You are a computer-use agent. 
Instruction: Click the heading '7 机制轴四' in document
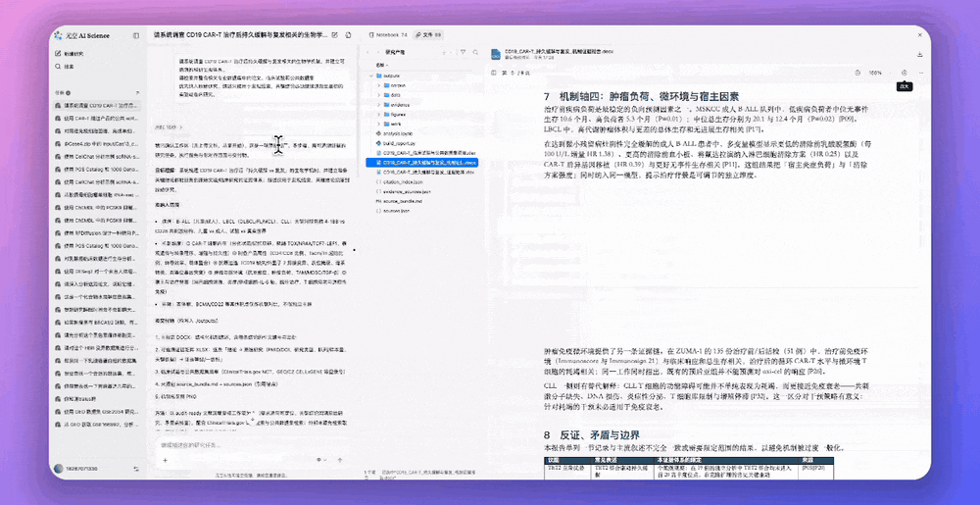(x=642, y=97)
